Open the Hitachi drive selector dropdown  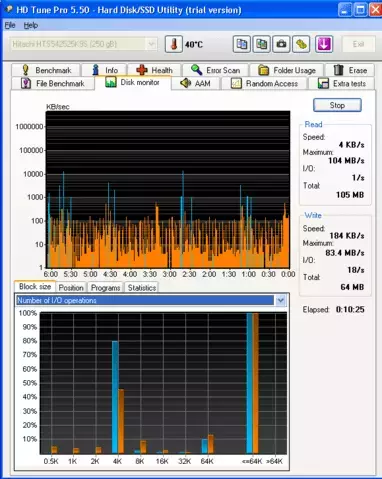tap(83, 44)
